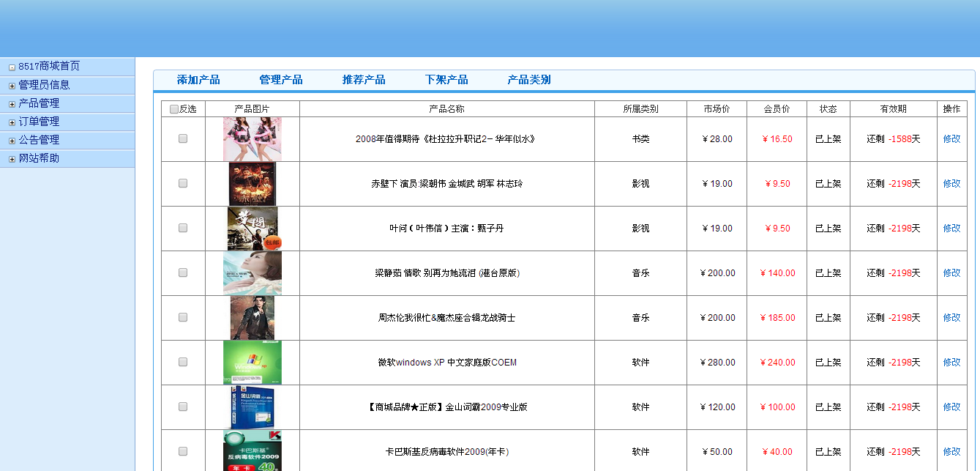Click the windows XP product box image
This screenshot has width=980, height=471.
253,363
